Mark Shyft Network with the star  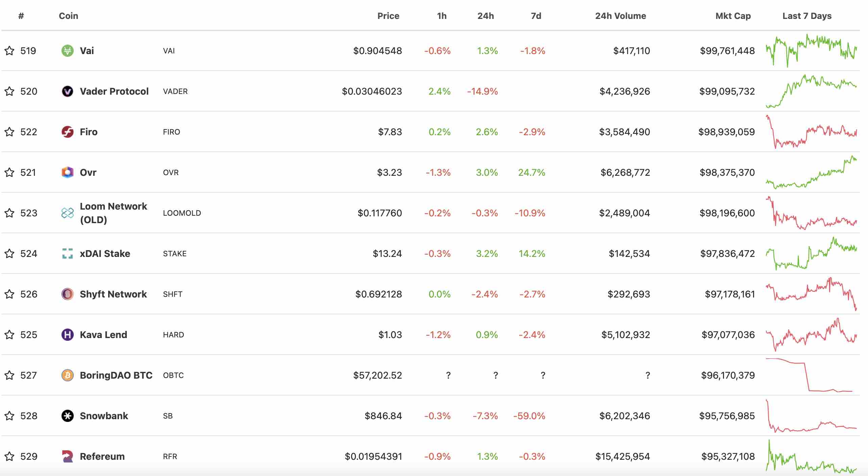click(x=9, y=294)
